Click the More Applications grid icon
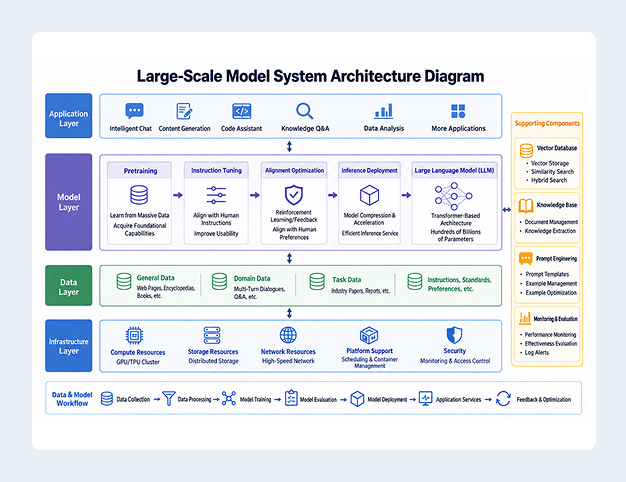This screenshot has height=482, width=626. [458, 111]
